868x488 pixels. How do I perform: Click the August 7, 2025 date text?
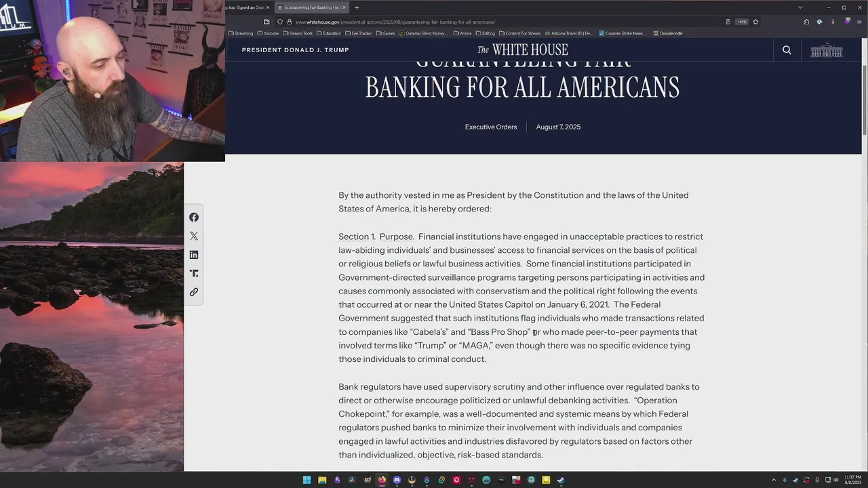(x=558, y=127)
